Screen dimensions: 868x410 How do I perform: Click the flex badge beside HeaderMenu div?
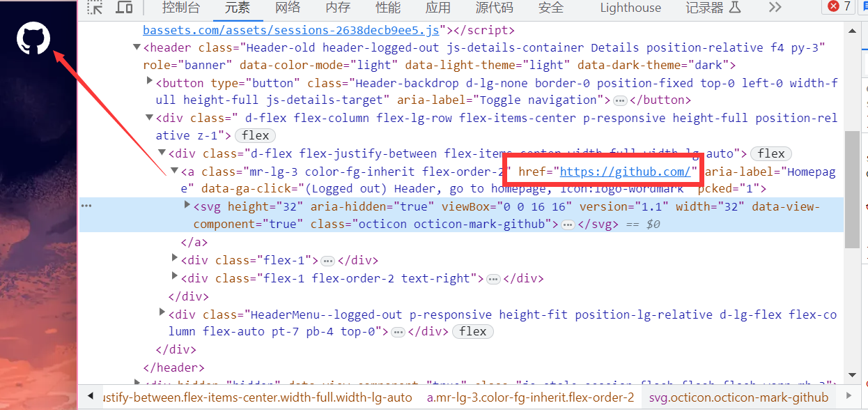tap(473, 331)
